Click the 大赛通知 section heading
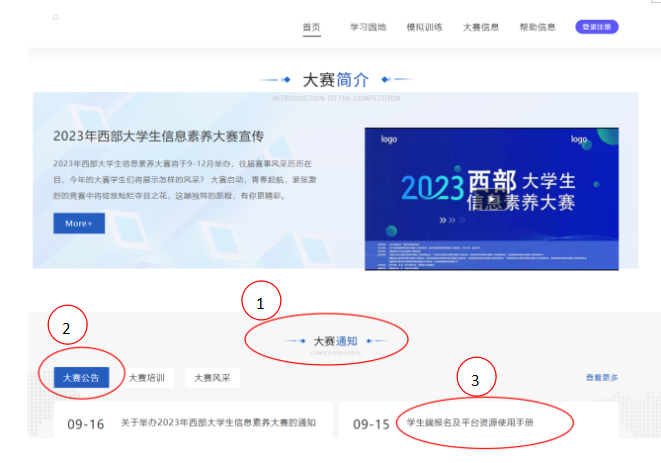Viewport: 661px width, 463px height. click(x=328, y=341)
